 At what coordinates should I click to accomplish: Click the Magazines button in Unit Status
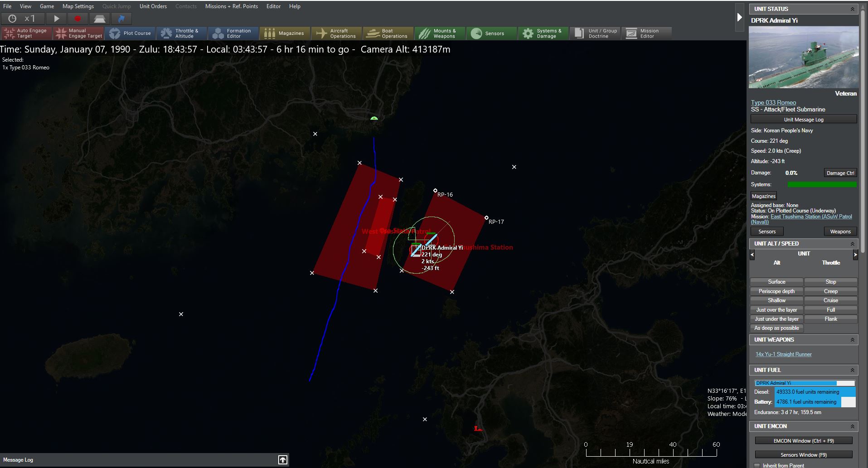[764, 196]
